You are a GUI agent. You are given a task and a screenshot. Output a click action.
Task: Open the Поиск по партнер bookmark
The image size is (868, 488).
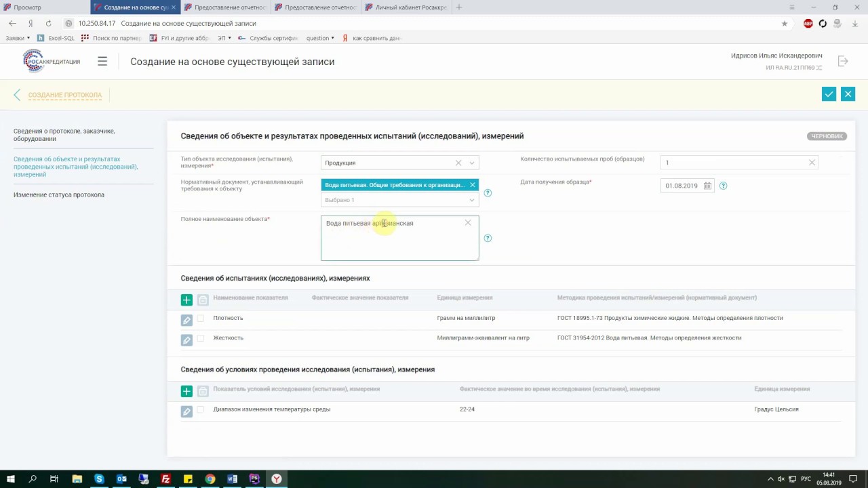click(x=111, y=38)
